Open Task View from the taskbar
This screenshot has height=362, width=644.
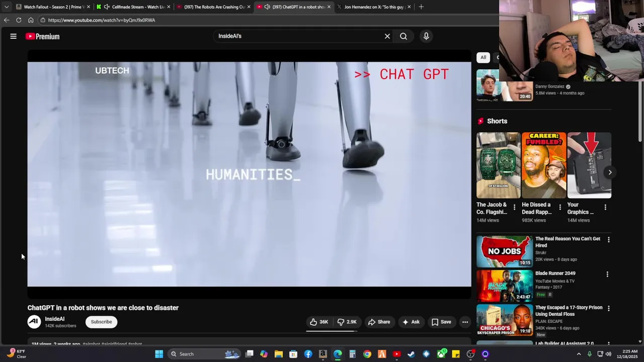point(249,354)
